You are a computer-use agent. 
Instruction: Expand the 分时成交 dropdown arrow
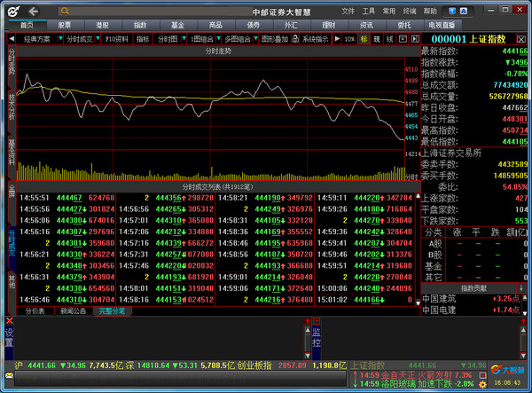98,39
